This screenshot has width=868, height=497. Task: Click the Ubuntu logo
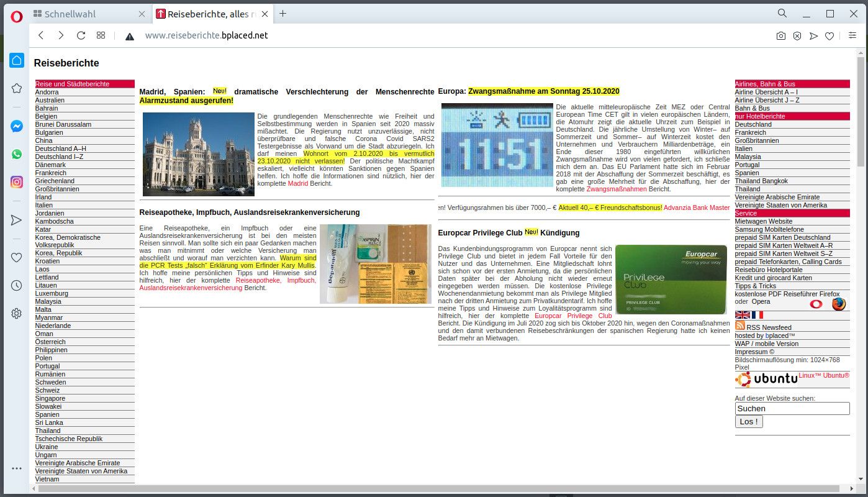pyautogui.click(x=766, y=379)
